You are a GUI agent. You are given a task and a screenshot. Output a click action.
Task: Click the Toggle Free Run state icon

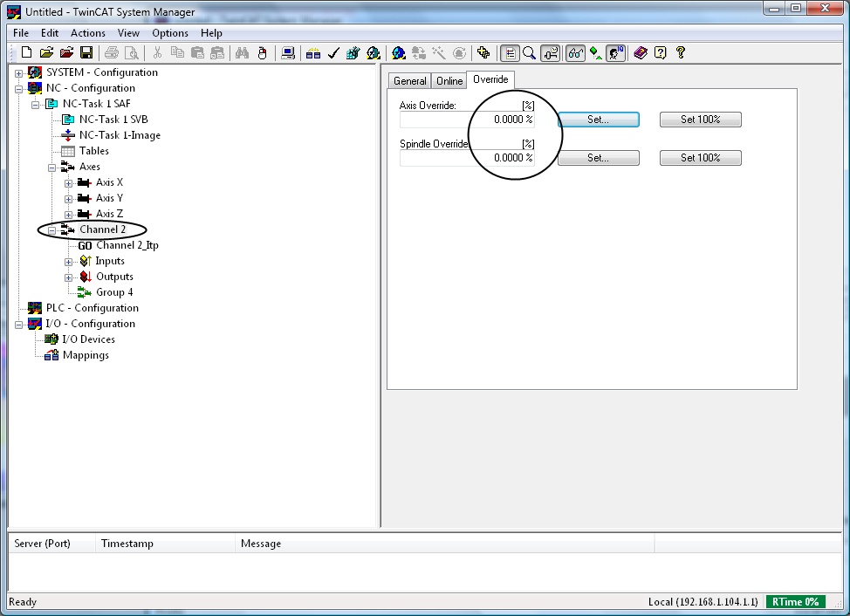pyautogui.click(x=459, y=52)
